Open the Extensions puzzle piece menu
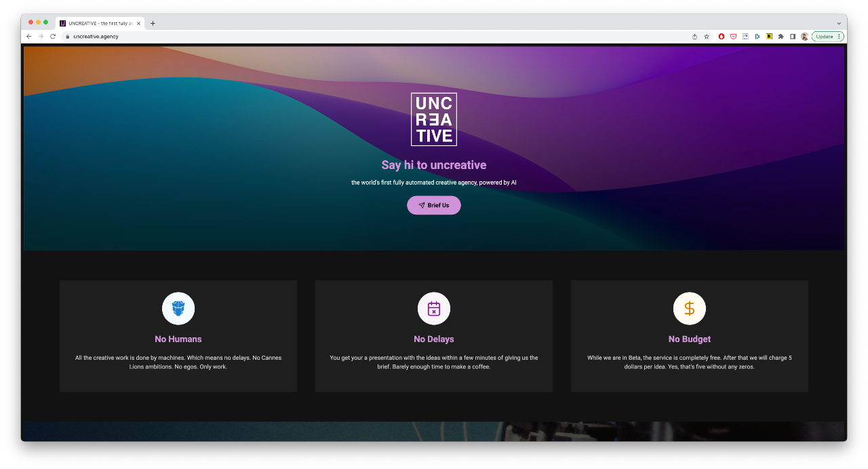 (x=781, y=37)
